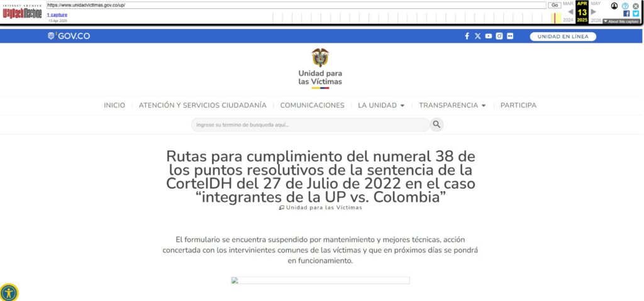The height and width of the screenshot is (301, 644).
Task: Click the UNIDAD EN LÍNEA button
Action: [x=563, y=36]
